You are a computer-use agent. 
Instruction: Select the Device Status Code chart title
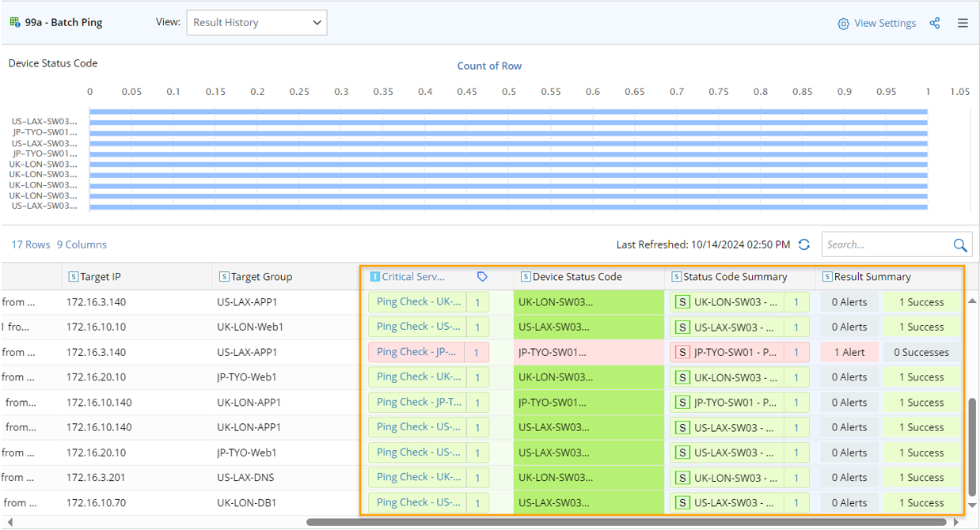pos(52,62)
